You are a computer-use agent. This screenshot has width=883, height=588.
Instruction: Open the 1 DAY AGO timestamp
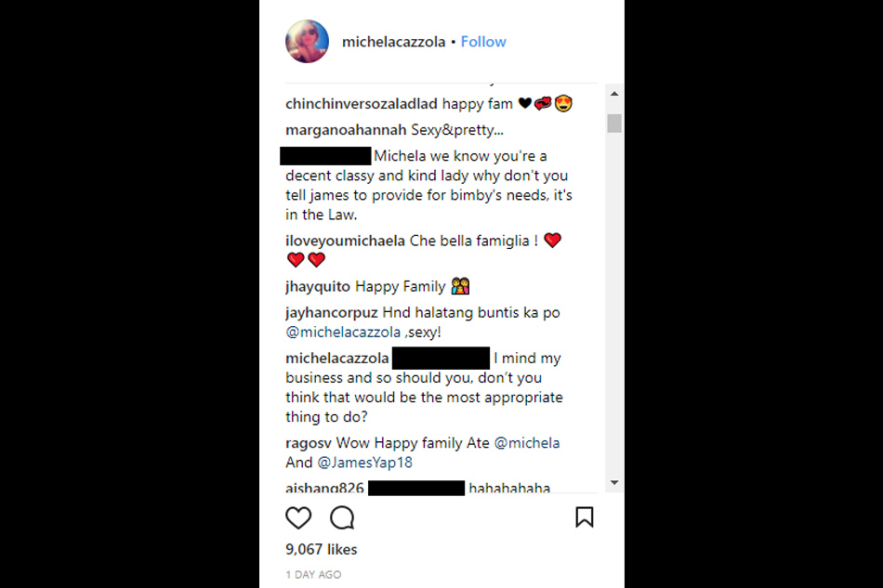313,574
